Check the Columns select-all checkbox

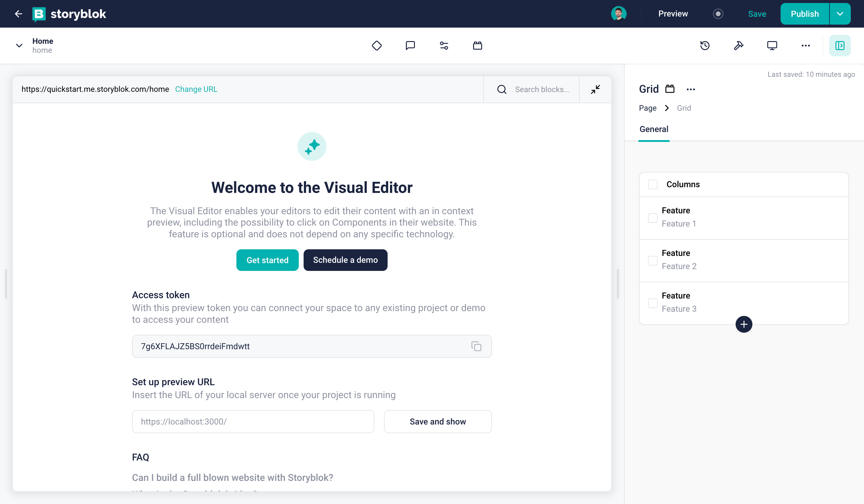[x=652, y=184]
